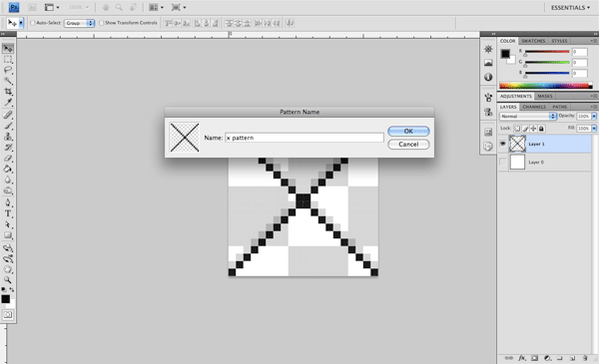The height and width of the screenshot is (364, 599).
Task: Switch to the Masks tab
Action: click(545, 96)
